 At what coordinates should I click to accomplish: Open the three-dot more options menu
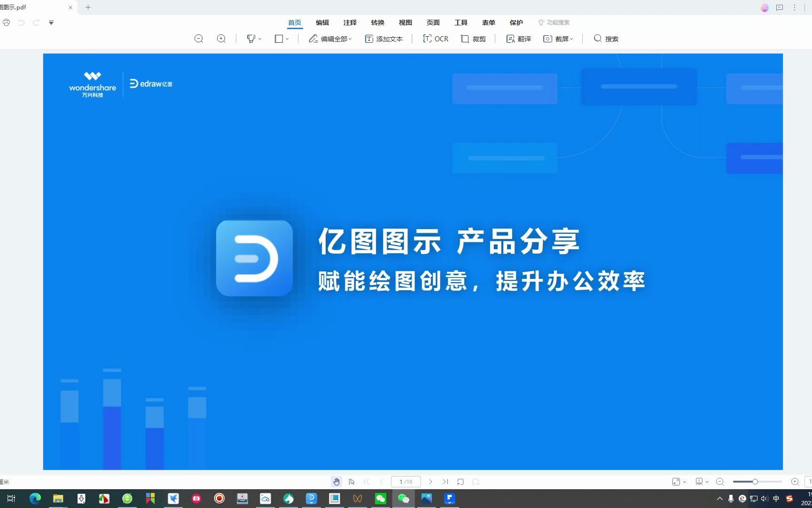click(795, 8)
